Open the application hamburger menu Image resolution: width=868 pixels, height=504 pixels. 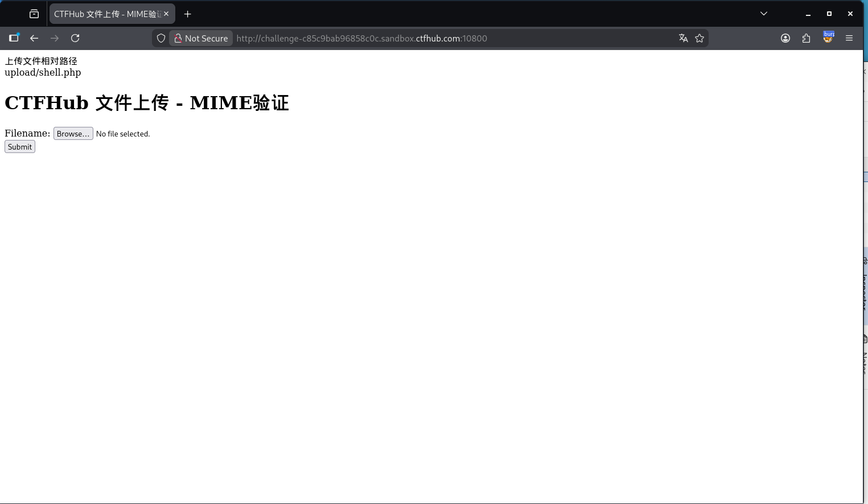pos(849,38)
